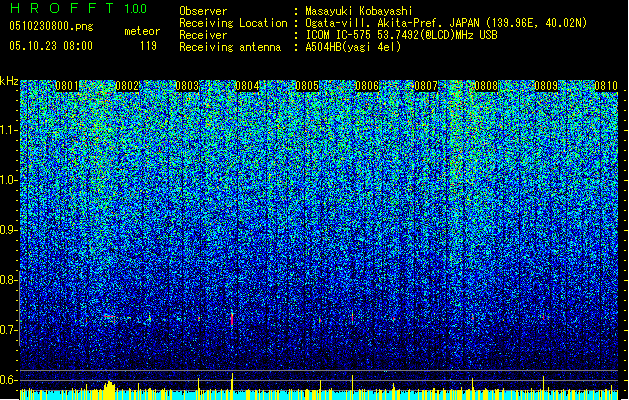Click the A504HB(yagi 4el) antenna value

tap(353, 47)
